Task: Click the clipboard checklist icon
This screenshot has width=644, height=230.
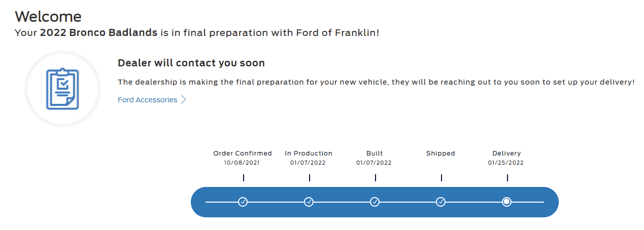Action: pyautogui.click(x=62, y=89)
